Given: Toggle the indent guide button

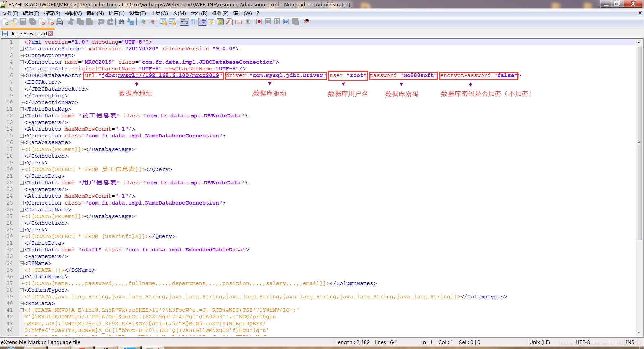Looking at the screenshot, I should (202, 22).
